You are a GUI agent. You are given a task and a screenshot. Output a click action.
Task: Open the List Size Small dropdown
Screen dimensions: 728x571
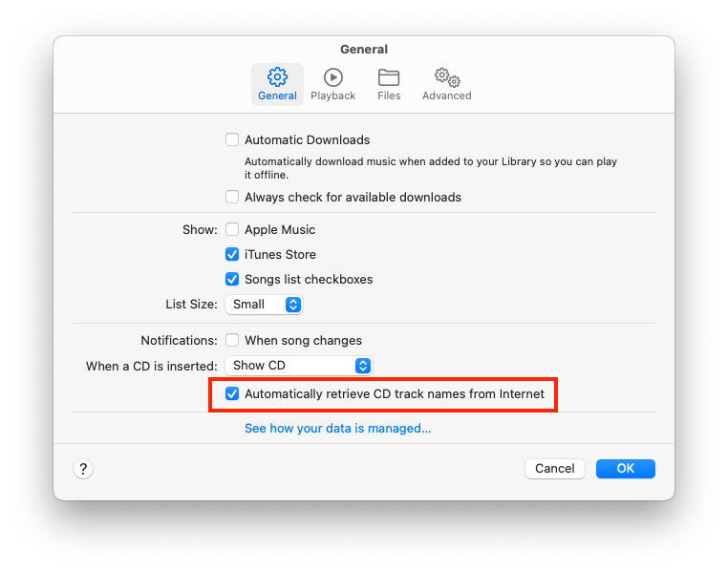[x=264, y=305]
